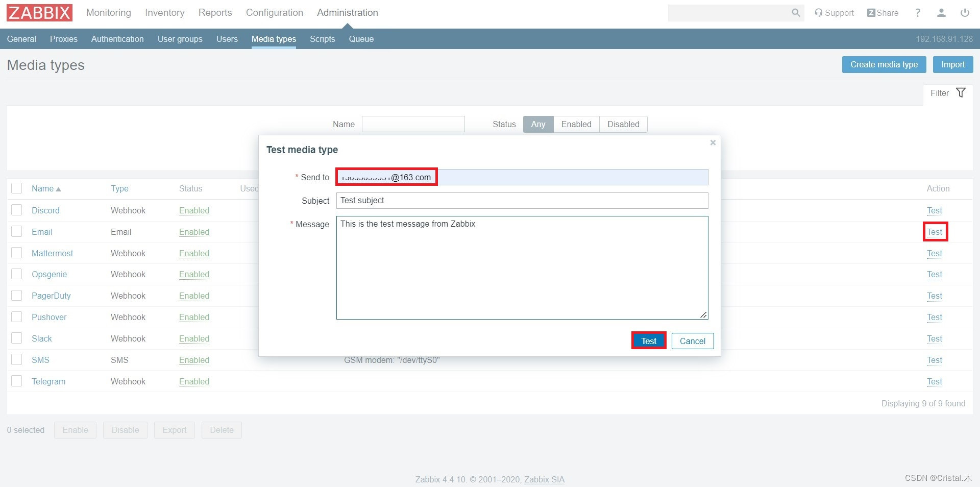Screen dimensions: 980x487
Task: Switch to the Scripts submenu
Action: (x=322, y=39)
